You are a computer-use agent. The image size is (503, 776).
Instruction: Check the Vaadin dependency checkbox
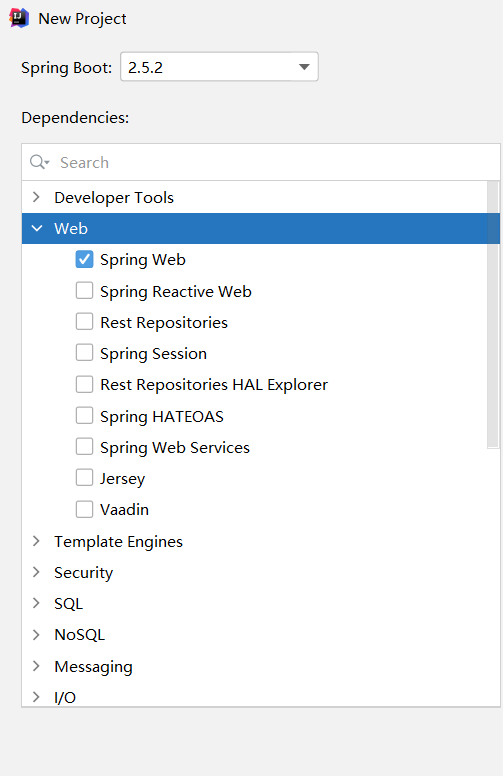point(84,509)
